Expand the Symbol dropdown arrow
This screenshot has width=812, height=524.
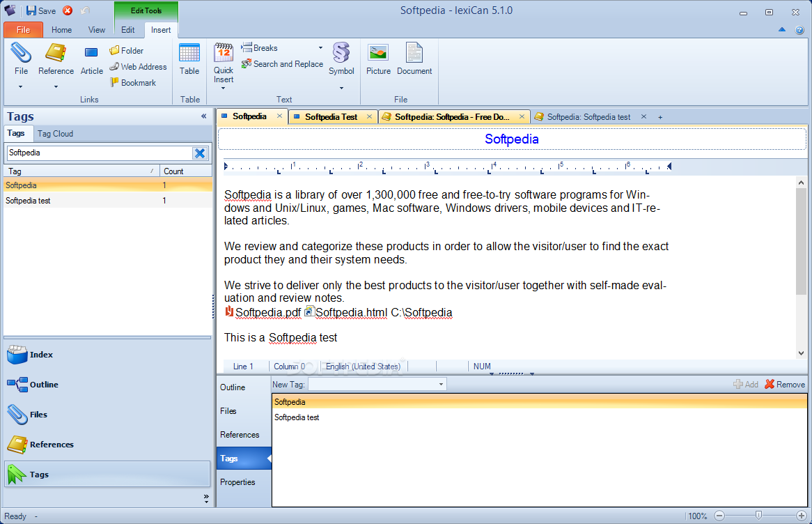point(341,88)
